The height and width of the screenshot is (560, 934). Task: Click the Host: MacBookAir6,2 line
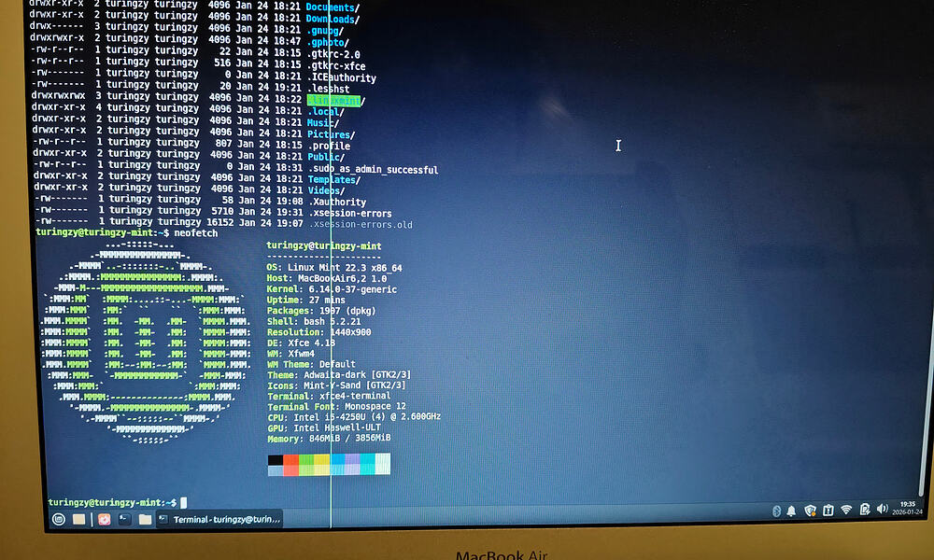tap(326, 278)
